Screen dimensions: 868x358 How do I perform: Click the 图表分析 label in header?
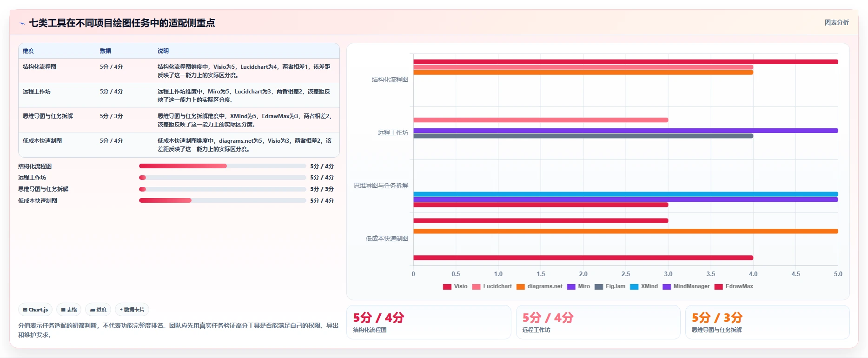[836, 22]
